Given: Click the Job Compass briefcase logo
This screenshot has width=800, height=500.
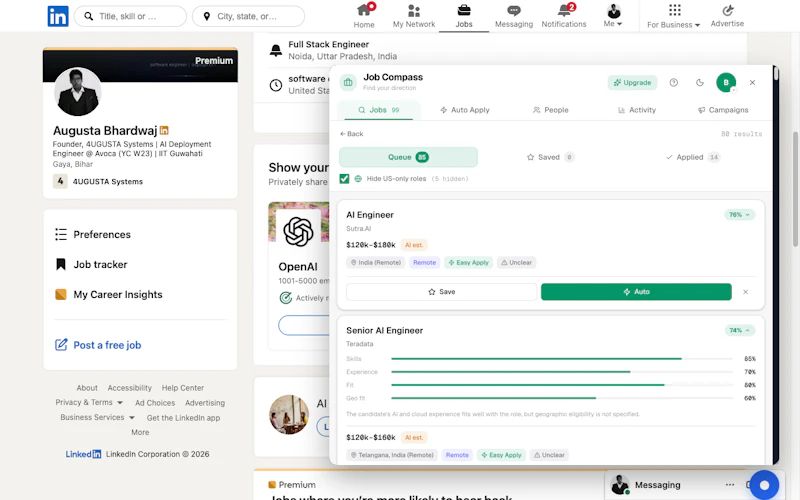Looking at the screenshot, I should [x=348, y=82].
